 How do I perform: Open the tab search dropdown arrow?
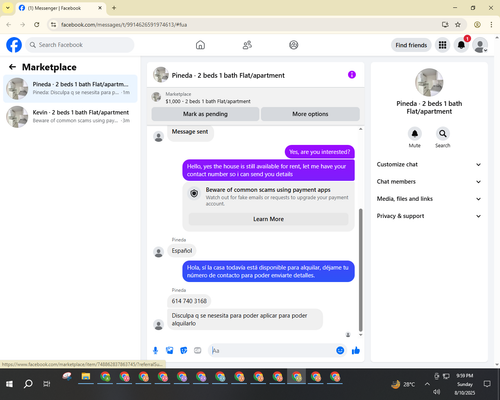point(8,8)
